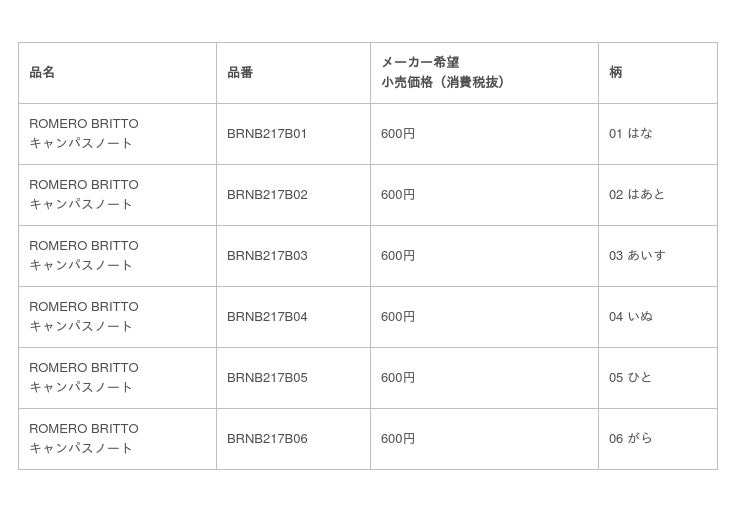Image resolution: width=740 pixels, height=510 pixels.
Task: Click the 600円 price for BRNB217B01
Action: 398,133
